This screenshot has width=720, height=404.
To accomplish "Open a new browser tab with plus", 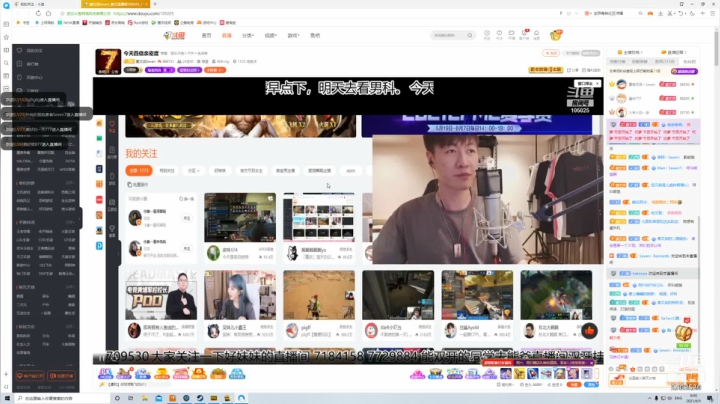I will tap(155, 4).
